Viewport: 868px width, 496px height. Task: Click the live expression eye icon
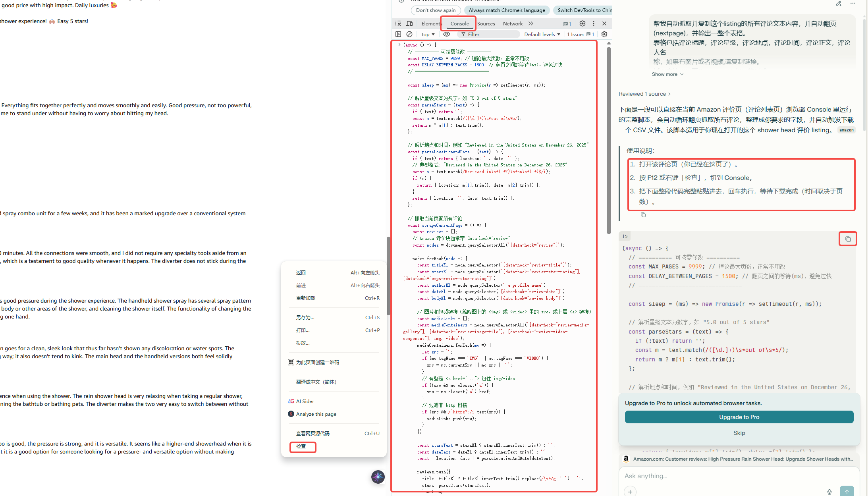[x=447, y=34]
